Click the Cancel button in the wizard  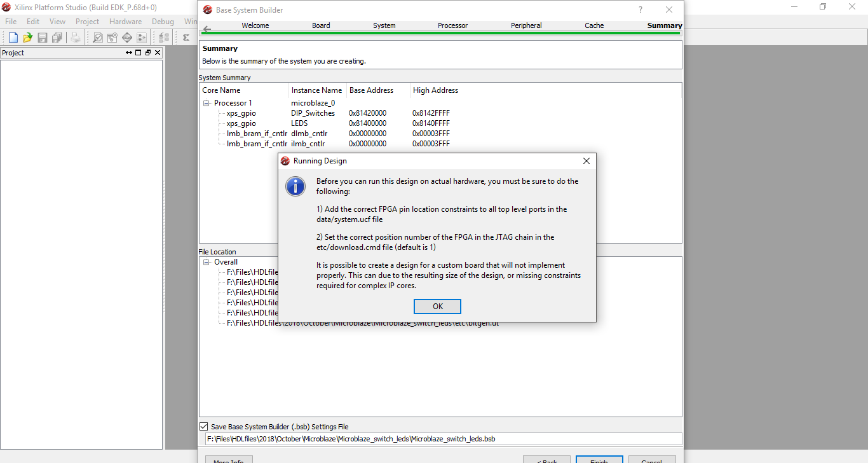[652, 459]
